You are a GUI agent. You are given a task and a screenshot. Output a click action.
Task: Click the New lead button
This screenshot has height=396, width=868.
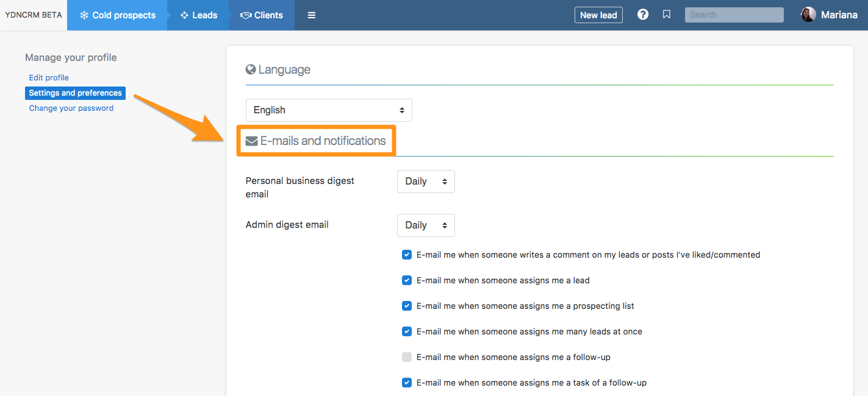click(598, 15)
